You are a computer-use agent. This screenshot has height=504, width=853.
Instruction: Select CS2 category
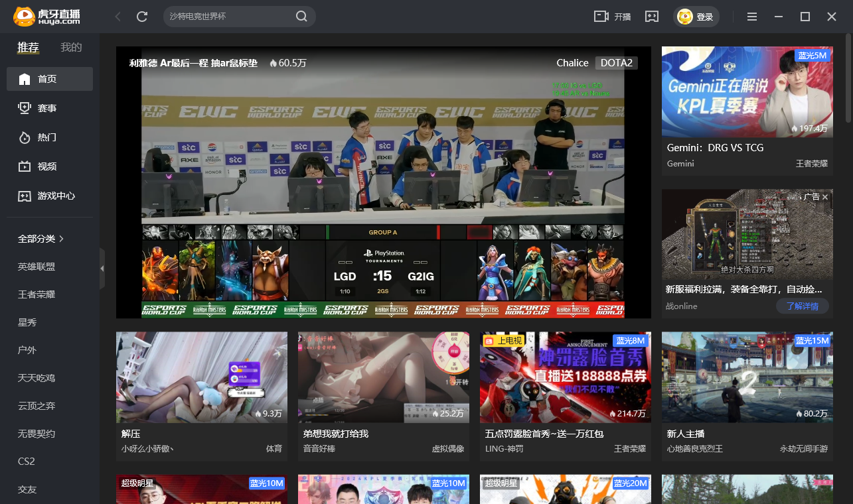pos(27,462)
